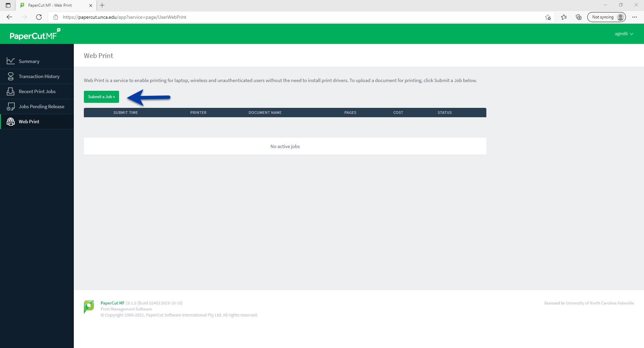Open a new browser tab
Screen dimensions: 644x348
pyautogui.click(x=102, y=5)
